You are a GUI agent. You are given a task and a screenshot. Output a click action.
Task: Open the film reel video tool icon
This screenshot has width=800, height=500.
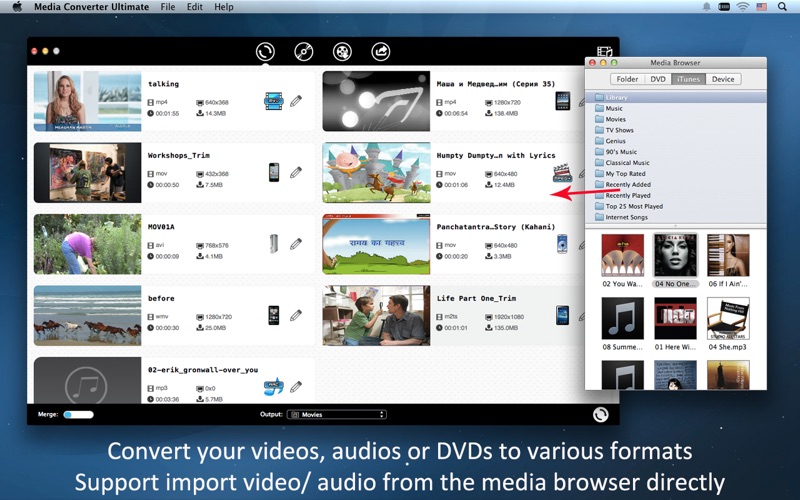(342, 52)
